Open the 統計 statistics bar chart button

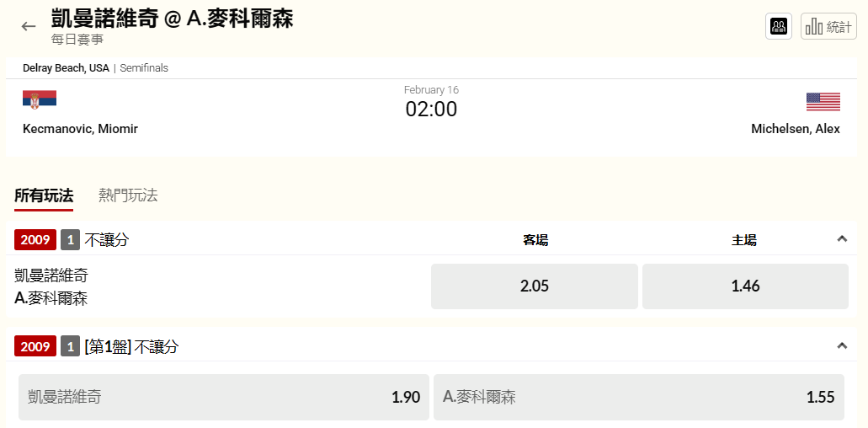coord(828,26)
